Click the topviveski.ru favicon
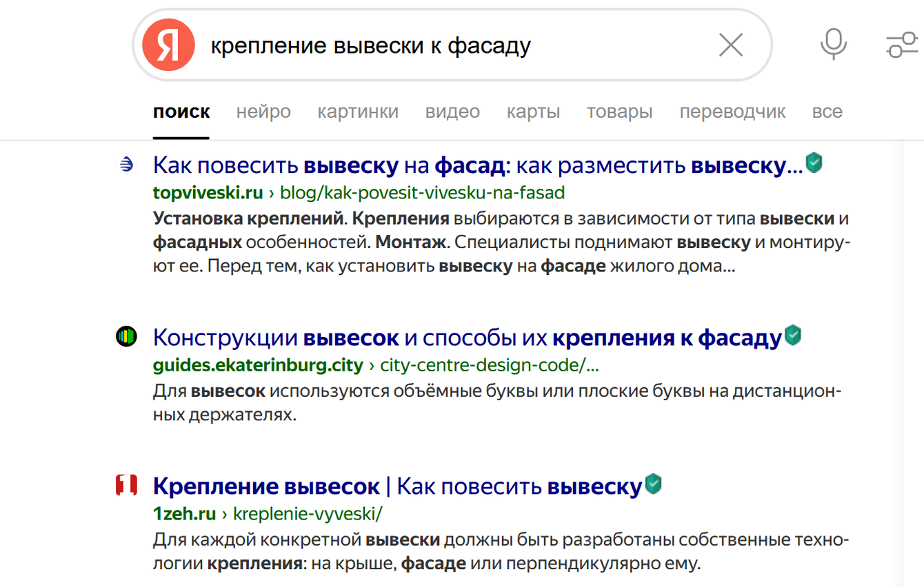The height and width of the screenshot is (587, 924). click(x=126, y=164)
